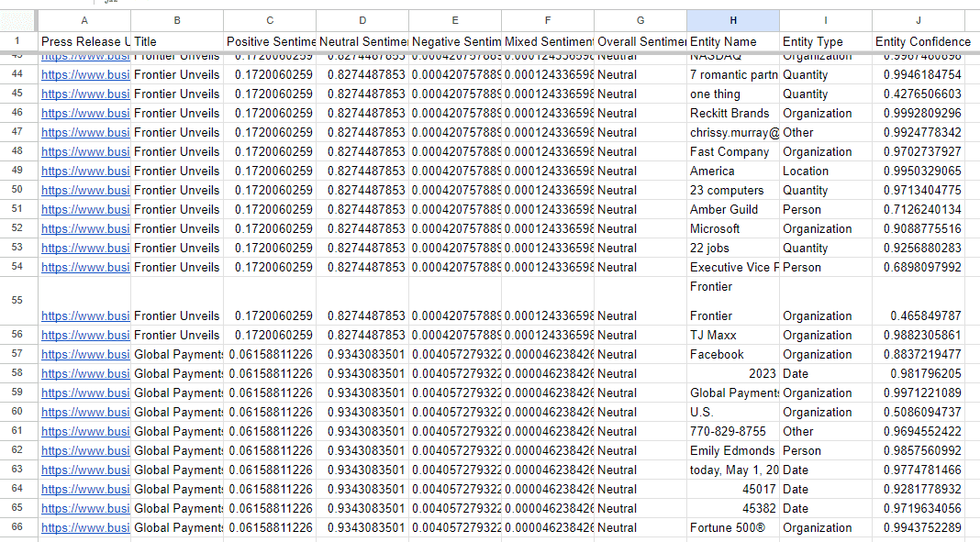Select the 'Location' entity type cell
Image resolution: width=980 pixels, height=542 pixels.
click(x=826, y=171)
